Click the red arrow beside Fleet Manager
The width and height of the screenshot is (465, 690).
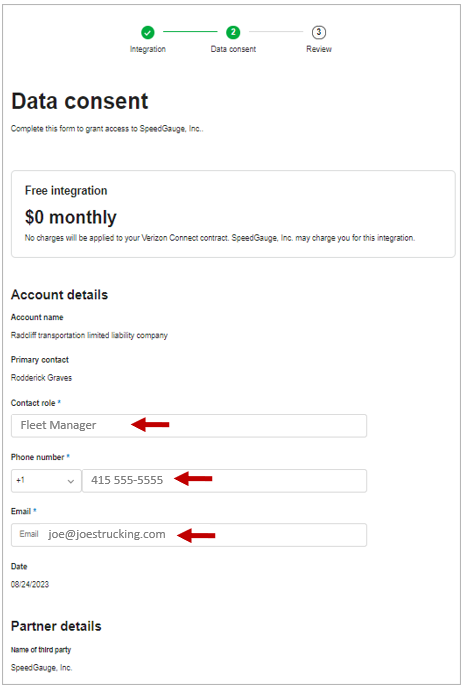[150, 425]
